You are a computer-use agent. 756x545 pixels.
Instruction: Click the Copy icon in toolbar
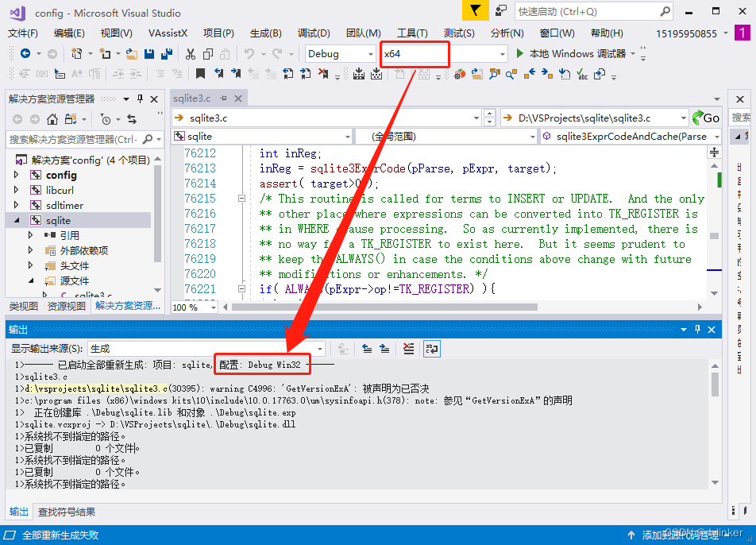208,53
